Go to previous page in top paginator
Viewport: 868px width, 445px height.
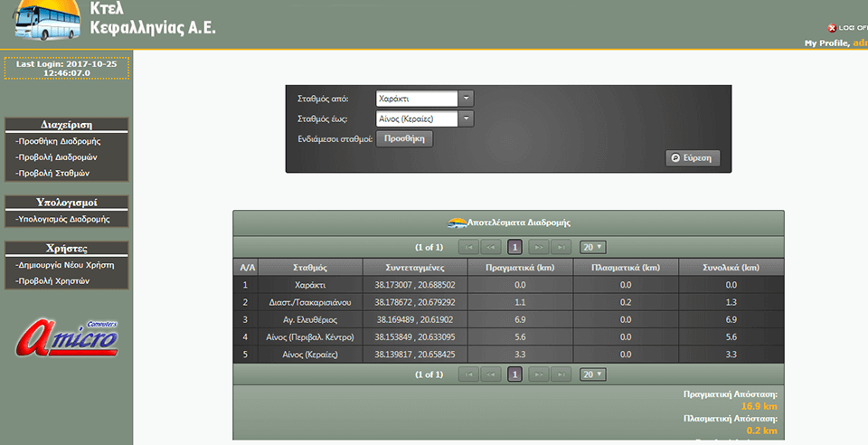491,247
